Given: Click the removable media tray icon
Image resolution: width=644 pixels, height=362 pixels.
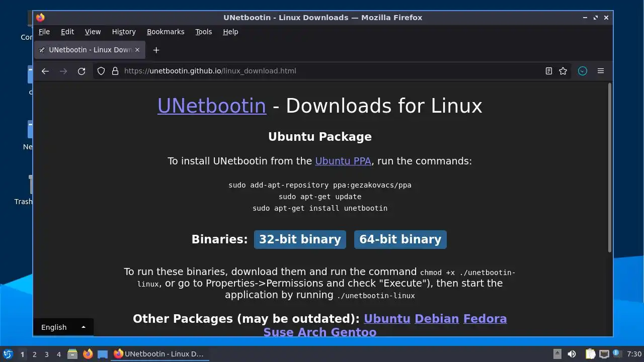Looking at the screenshot, I should tap(557, 354).
